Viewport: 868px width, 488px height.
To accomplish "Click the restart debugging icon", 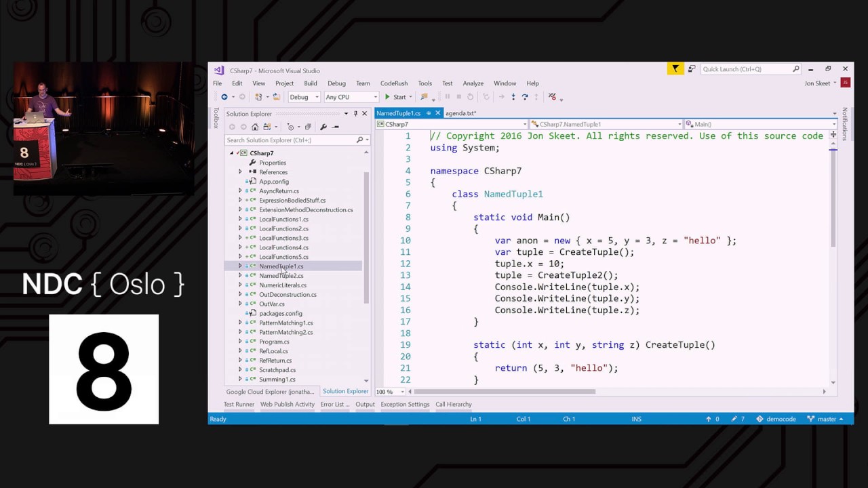I will [470, 97].
